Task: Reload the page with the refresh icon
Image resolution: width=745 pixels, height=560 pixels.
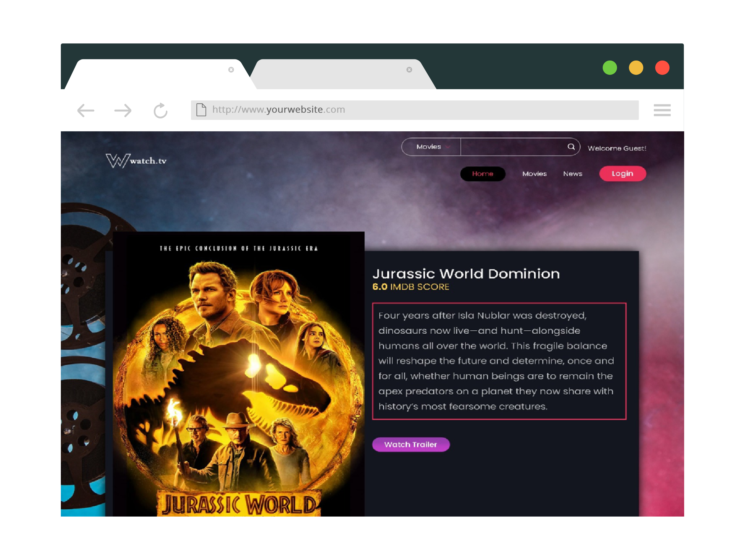Action: coord(160,110)
